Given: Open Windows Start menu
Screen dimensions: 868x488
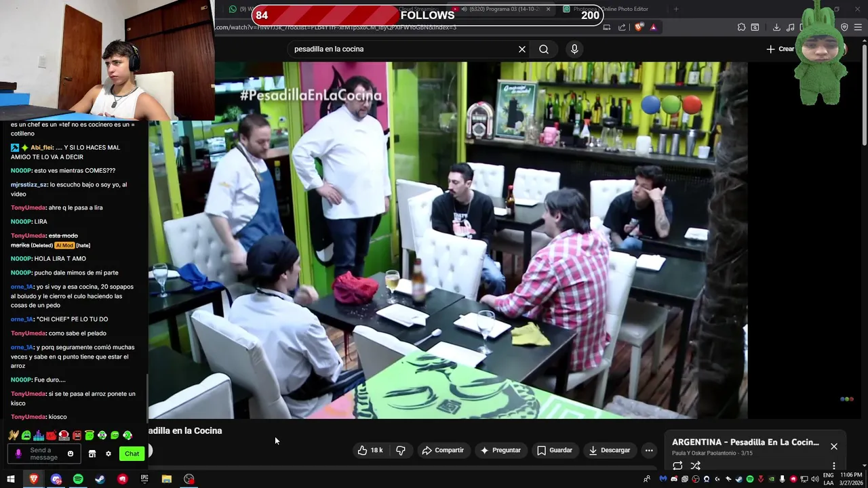Looking at the screenshot, I should click(11, 479).
